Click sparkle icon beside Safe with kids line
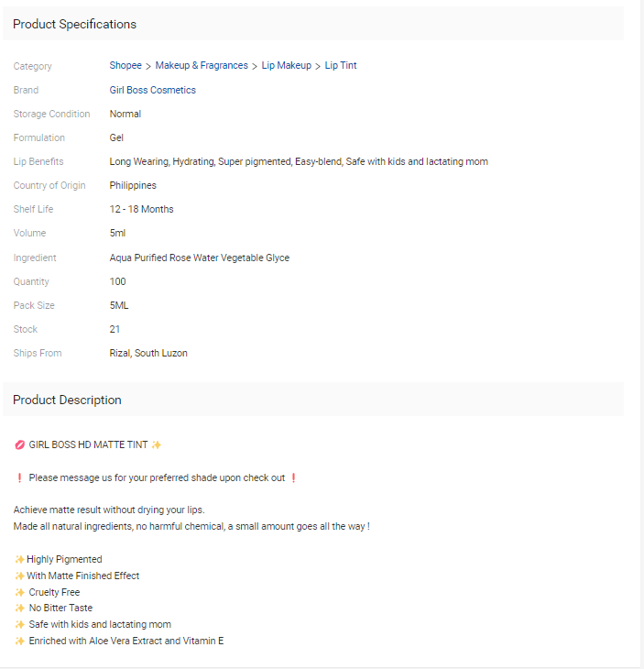Image resolution: width=644 pixels, height=669 pixels. pos(19,625)
